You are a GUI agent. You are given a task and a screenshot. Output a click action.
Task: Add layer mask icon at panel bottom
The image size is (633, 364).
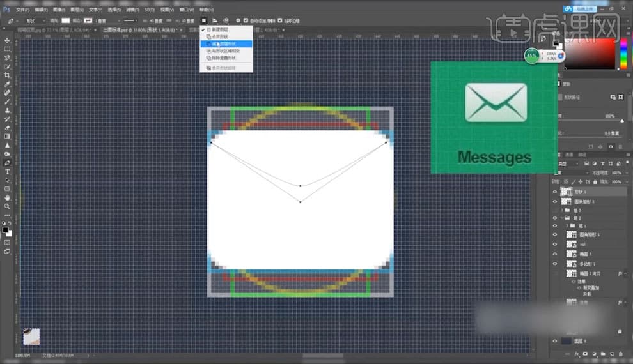click(585, 354)
